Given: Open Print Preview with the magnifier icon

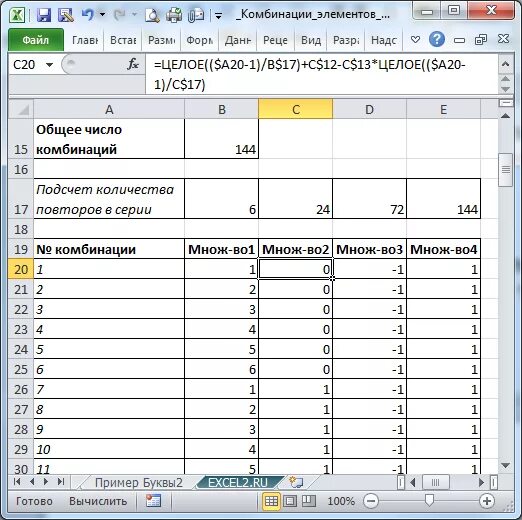Looking at the screenshot, I should [152, 15].
